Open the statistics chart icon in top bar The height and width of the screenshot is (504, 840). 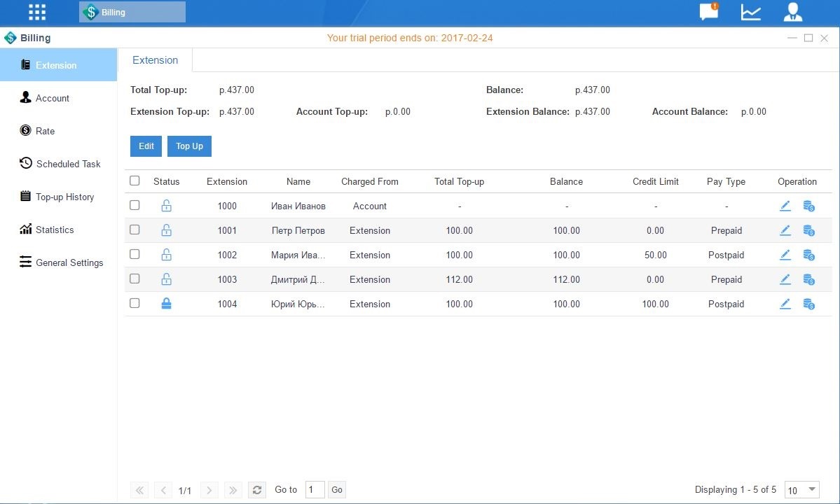click(x=750, y=12)
